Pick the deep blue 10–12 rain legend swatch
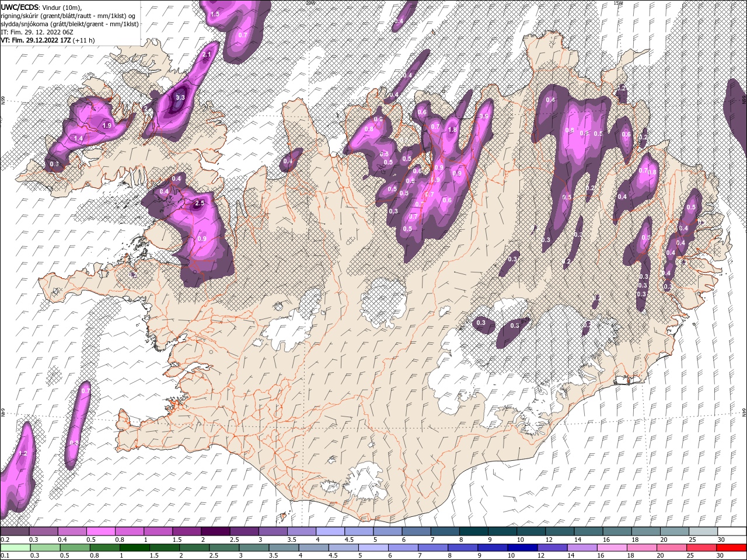The image size is (747, 560). 523,548
